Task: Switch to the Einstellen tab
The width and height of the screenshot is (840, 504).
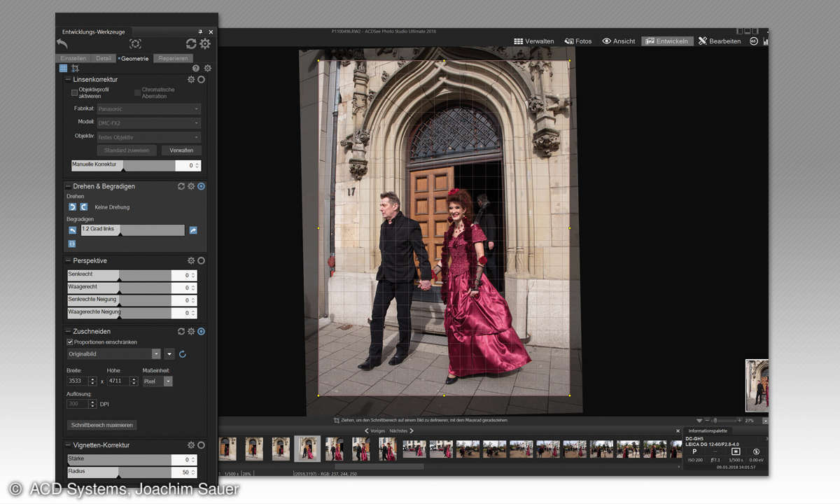Action: (73, 58)
